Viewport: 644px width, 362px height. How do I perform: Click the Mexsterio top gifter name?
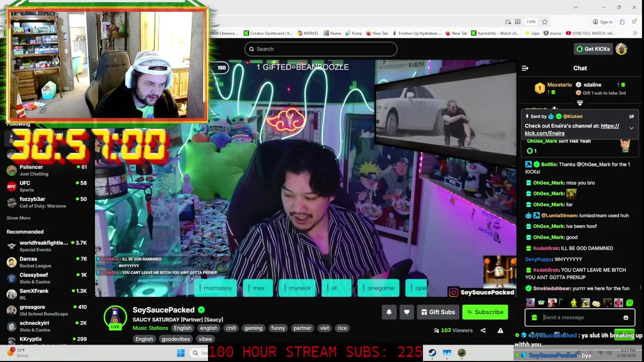coord(559,85)
